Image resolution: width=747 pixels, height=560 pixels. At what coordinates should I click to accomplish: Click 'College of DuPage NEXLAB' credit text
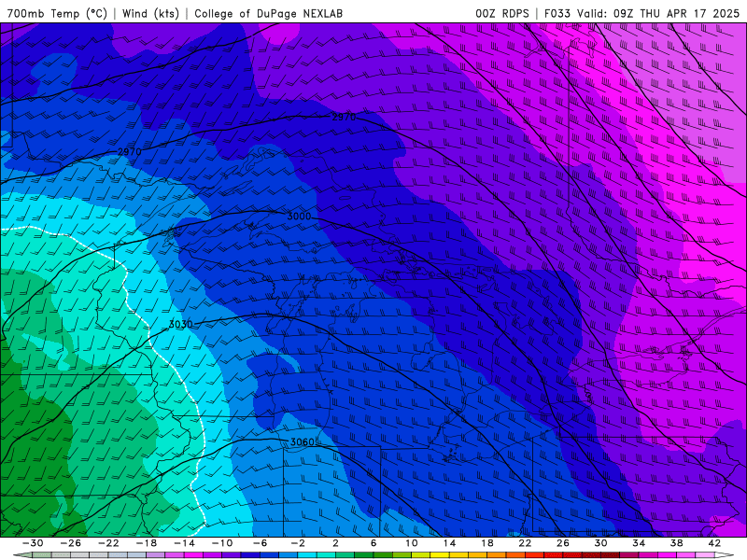268,13
